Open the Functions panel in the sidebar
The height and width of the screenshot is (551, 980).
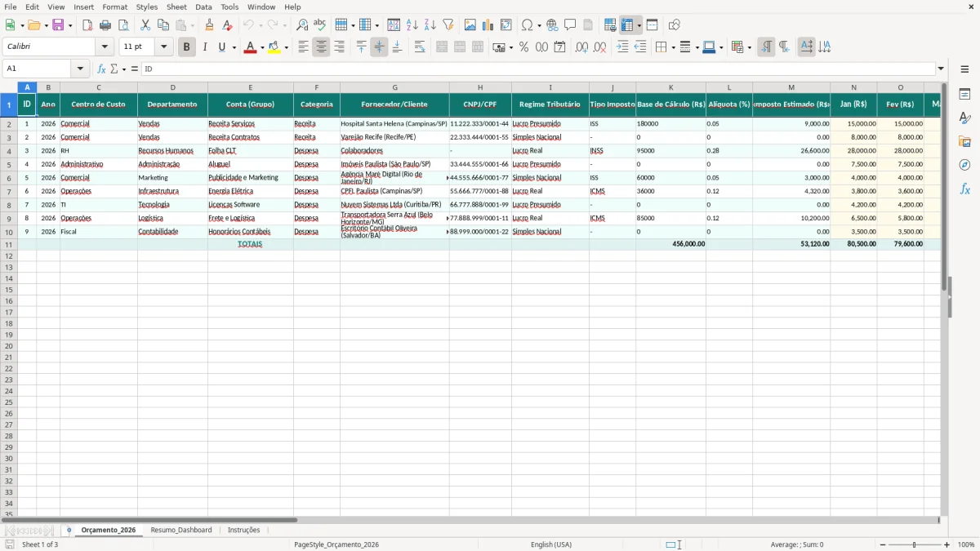point(965,189)
